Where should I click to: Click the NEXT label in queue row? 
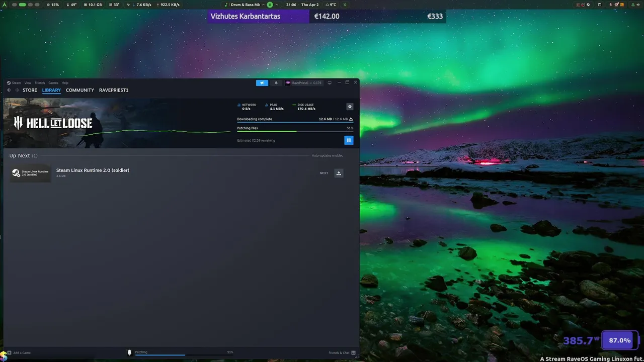coord(324,173)
